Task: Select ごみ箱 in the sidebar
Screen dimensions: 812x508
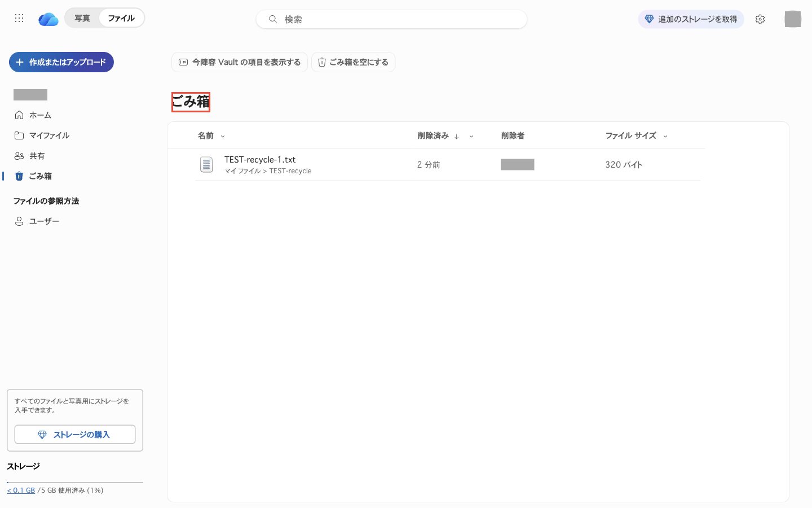Action: click(x=40, y=176)
